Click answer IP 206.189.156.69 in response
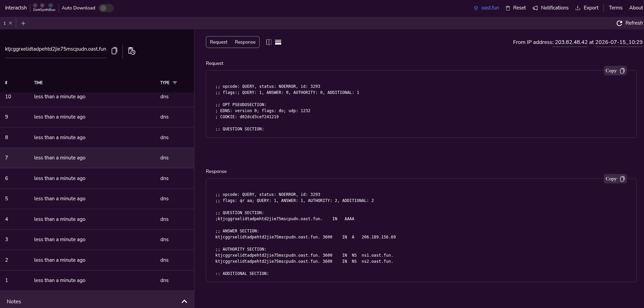 [x=379, y=237]
